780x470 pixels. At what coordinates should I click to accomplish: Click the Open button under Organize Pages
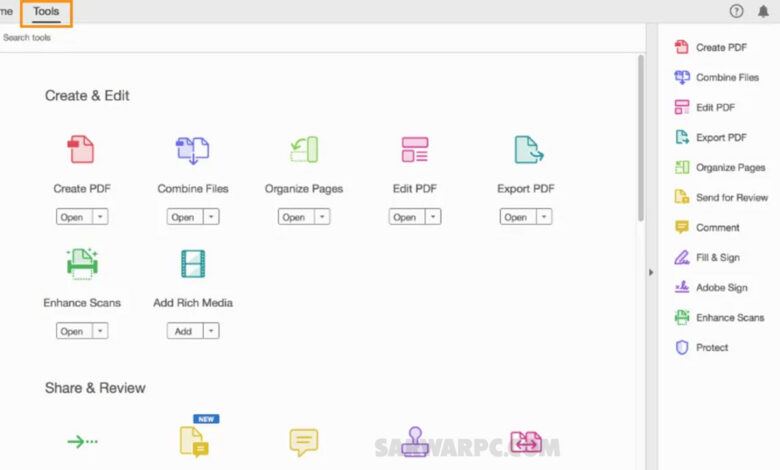296,217
